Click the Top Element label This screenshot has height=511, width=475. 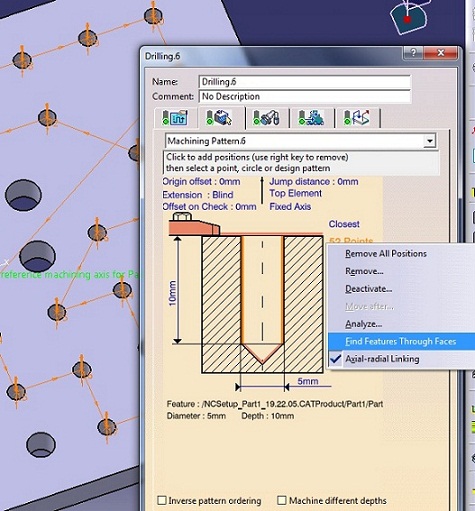(295, 193)
